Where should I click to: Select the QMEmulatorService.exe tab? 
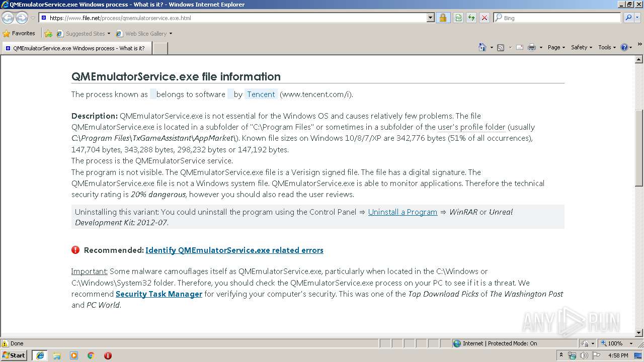(x=76, y=48)
